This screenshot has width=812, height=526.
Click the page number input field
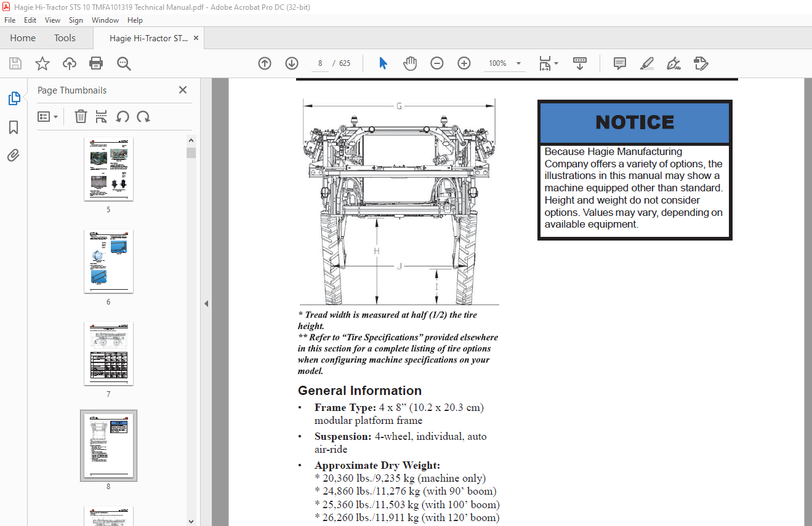click(x=320, y=63)
